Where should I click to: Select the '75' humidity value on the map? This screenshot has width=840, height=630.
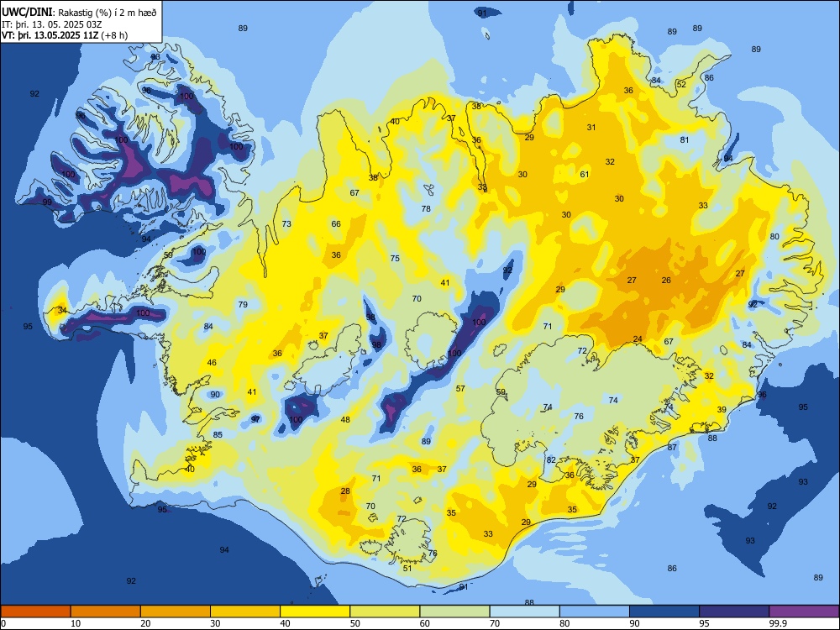coord(395,258)
